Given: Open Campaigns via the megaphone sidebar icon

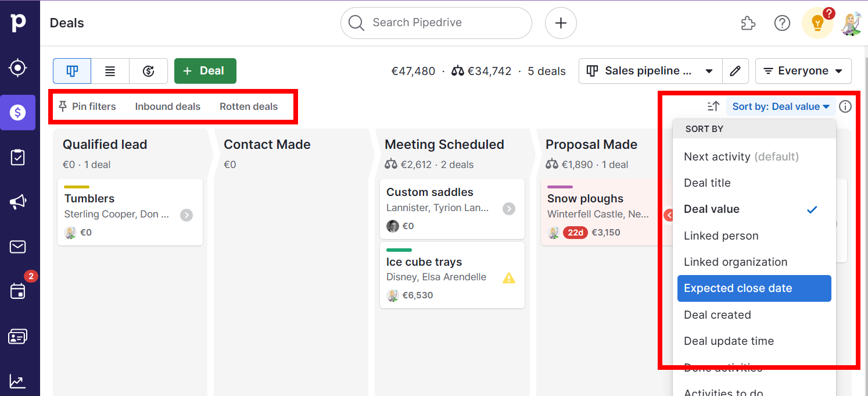Looking at the screenshot, I should (x=18, y=202).
